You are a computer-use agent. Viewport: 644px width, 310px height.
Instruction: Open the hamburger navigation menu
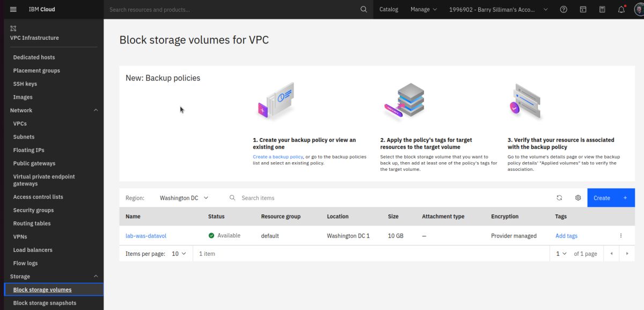(13, 9)
